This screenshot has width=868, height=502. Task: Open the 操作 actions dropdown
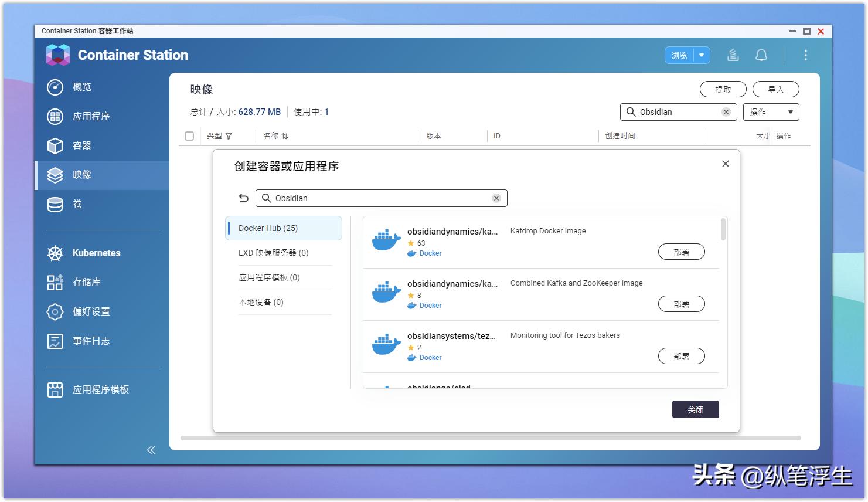coord(771,111)
